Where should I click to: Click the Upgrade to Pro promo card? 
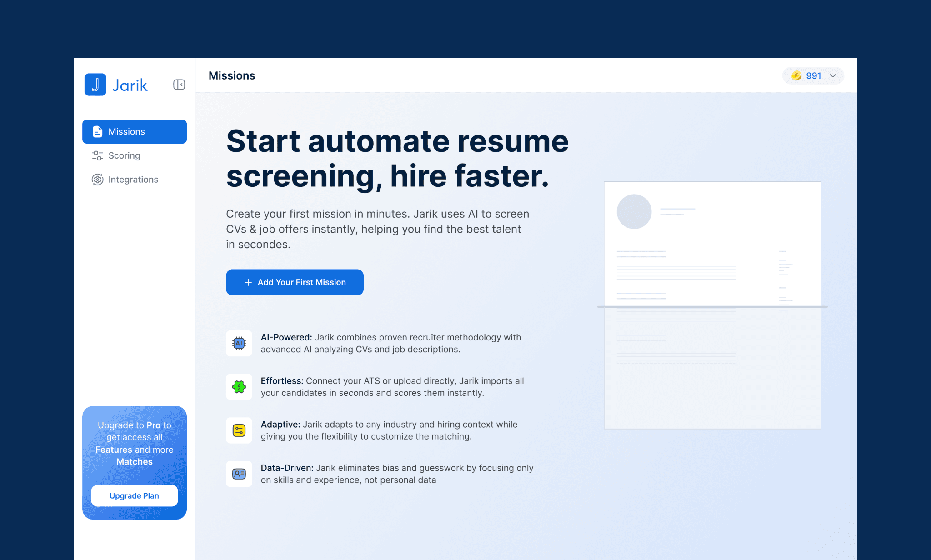[x=135, y=443]
